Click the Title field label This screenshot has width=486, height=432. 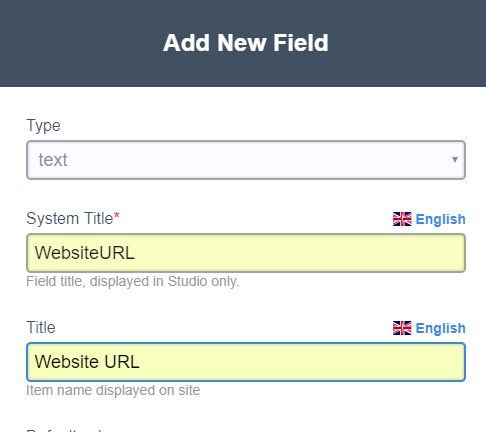point(41,327)
